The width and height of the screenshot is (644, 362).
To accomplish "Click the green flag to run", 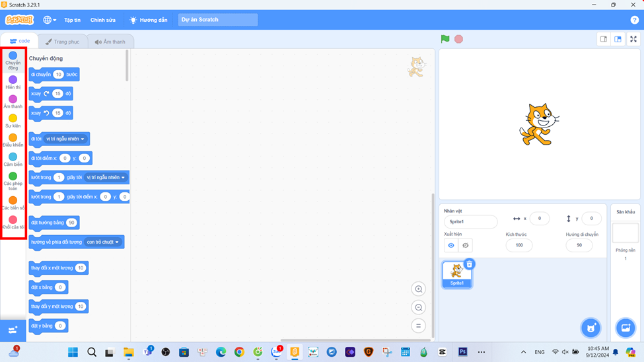I will click(445, 39).
